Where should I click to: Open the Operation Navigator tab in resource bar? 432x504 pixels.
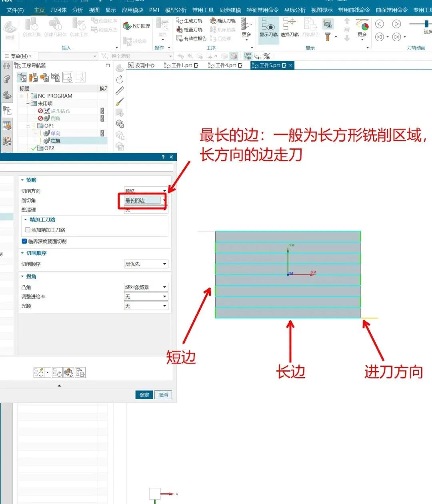coord(7,111)
